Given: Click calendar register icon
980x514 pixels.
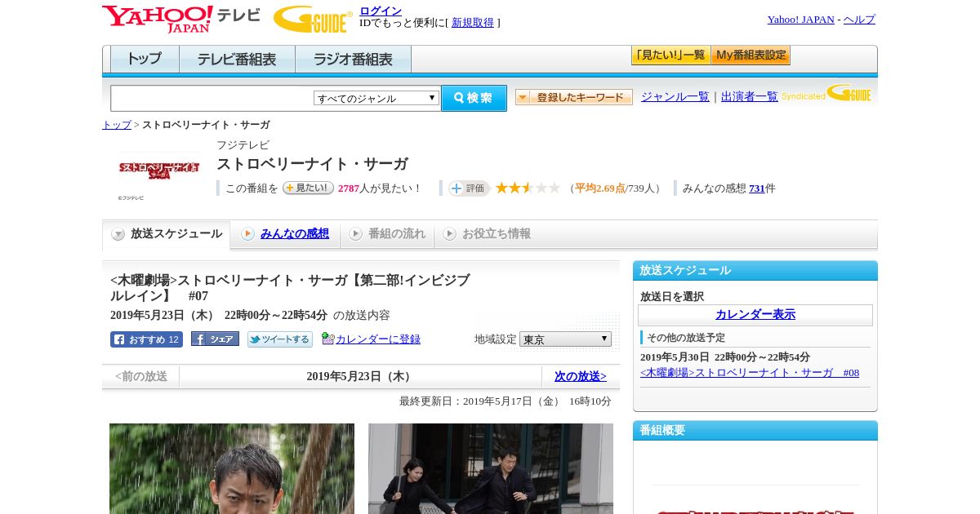Looking at the screenshot, I should [x=327, y=339].
